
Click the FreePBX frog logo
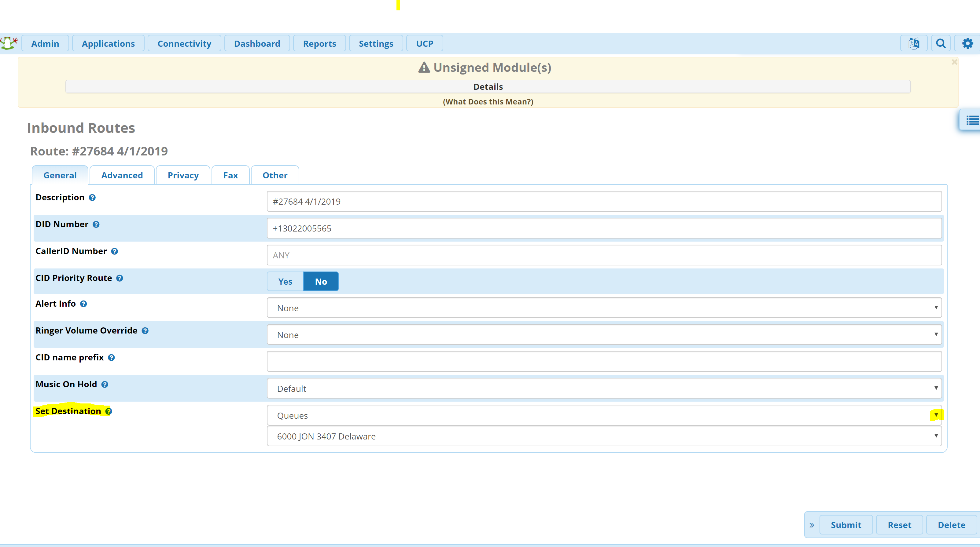point(9,43)
